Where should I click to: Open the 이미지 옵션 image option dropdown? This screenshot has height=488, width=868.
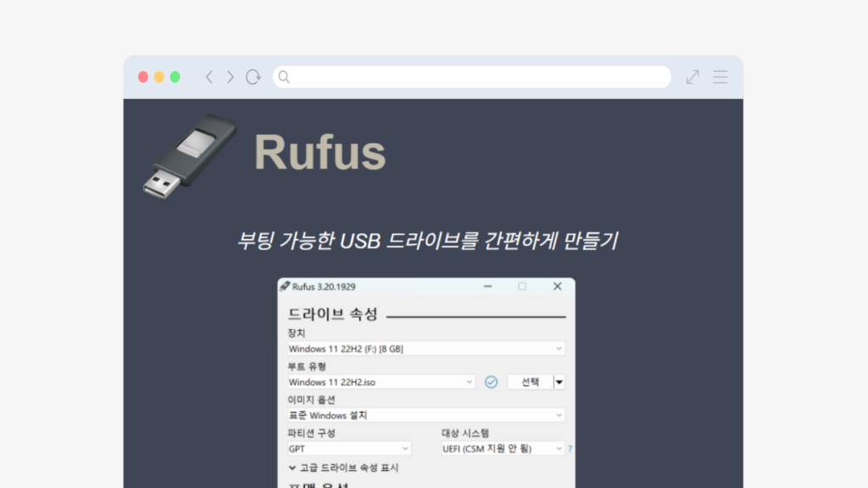[426, 415]
